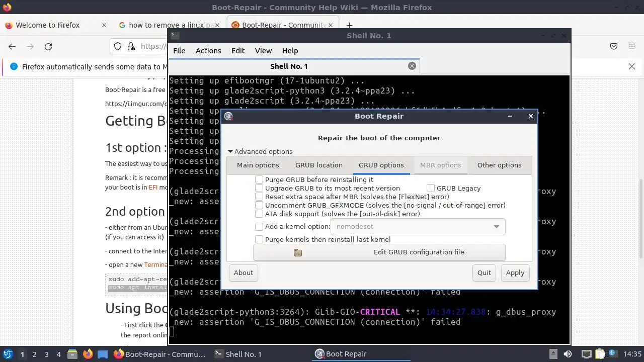
Task: Click Apply in Boot Repair
Action: [515, 273]
